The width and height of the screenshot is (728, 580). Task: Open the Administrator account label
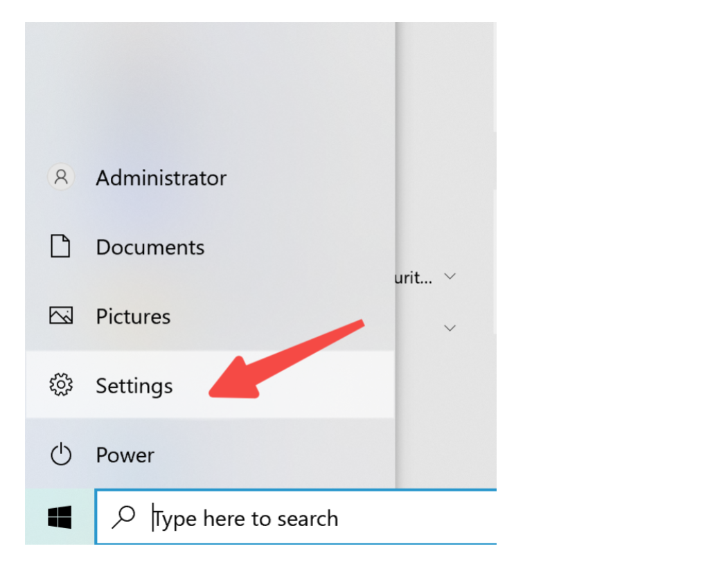(161, 178)
